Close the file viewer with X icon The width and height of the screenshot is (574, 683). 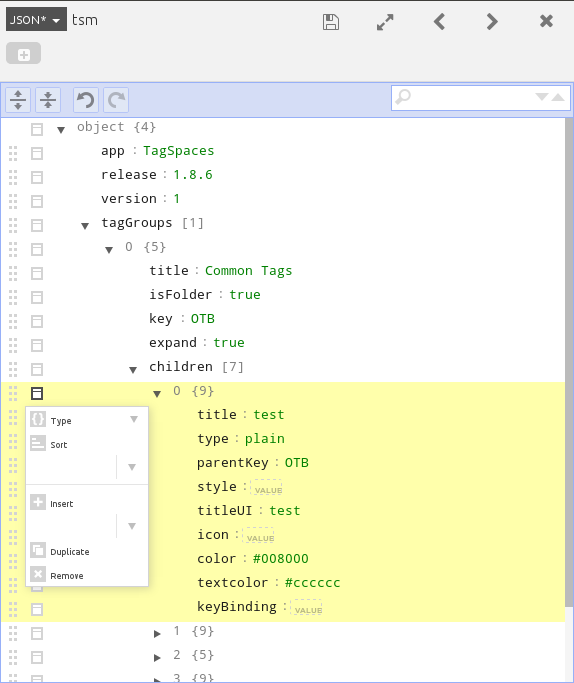(x=546, y=21)
